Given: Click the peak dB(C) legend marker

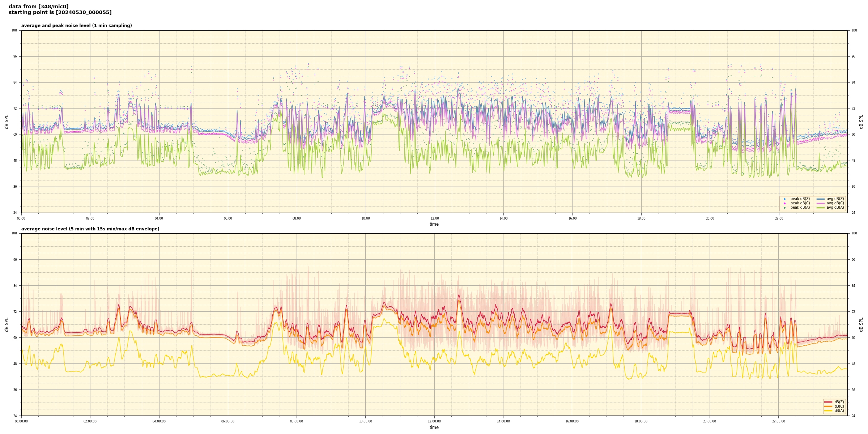Looking at the screenshot, I should pos(784,203).
